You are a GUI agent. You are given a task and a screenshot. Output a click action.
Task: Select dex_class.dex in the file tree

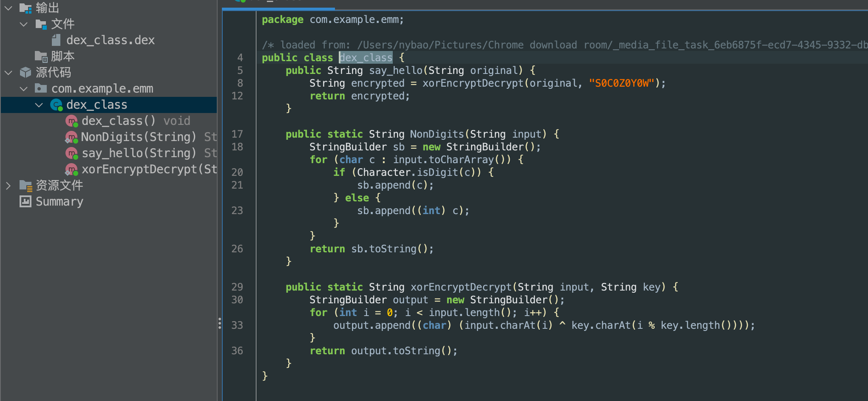pyautogui.click(x=111, y=40)
